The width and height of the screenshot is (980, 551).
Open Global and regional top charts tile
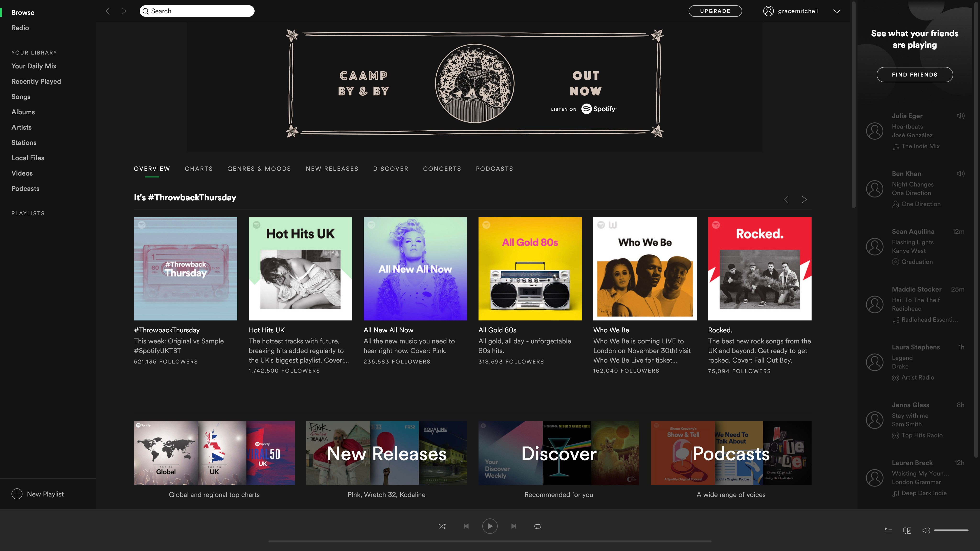click(x=214, y=453)
